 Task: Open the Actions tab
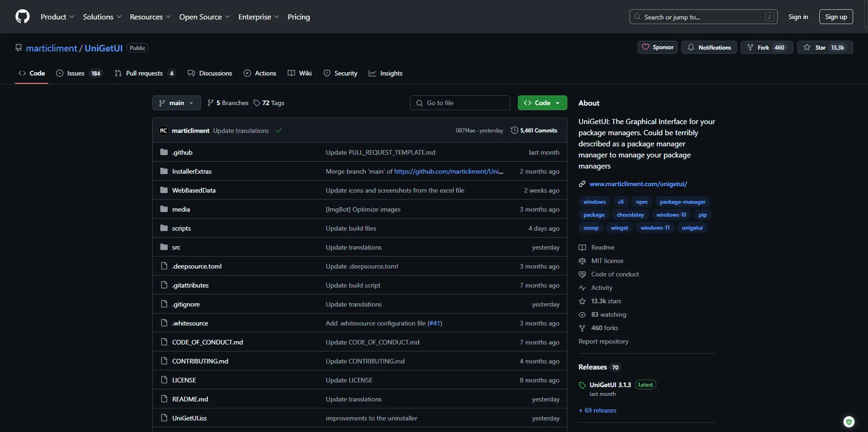point(260,73)
